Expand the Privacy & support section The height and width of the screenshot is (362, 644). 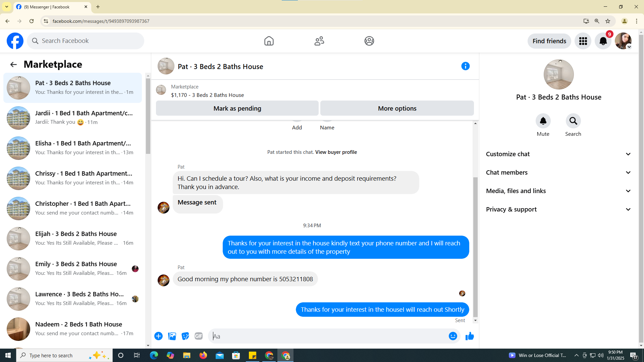558,209
